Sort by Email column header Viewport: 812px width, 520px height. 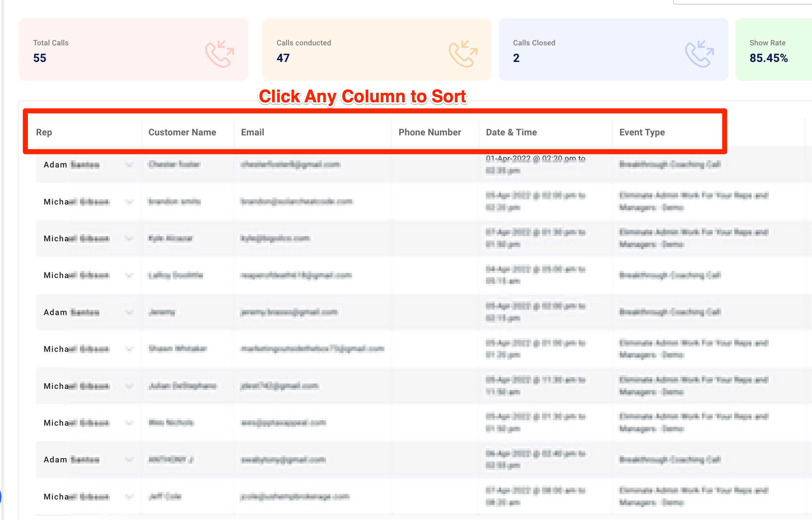tap(252, 132)
